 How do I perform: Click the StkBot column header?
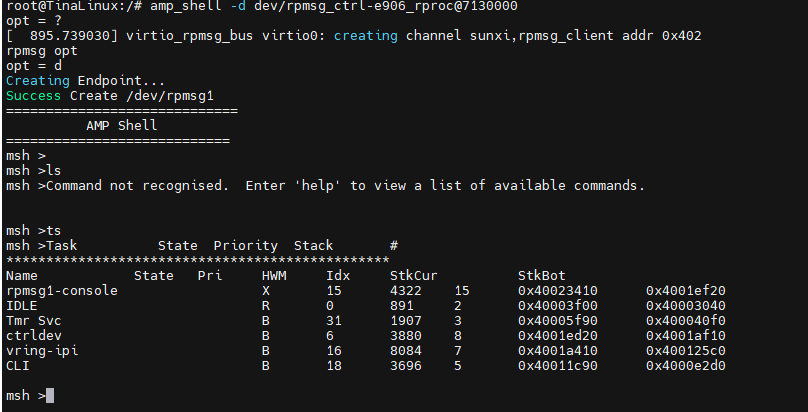click(542, 276)
